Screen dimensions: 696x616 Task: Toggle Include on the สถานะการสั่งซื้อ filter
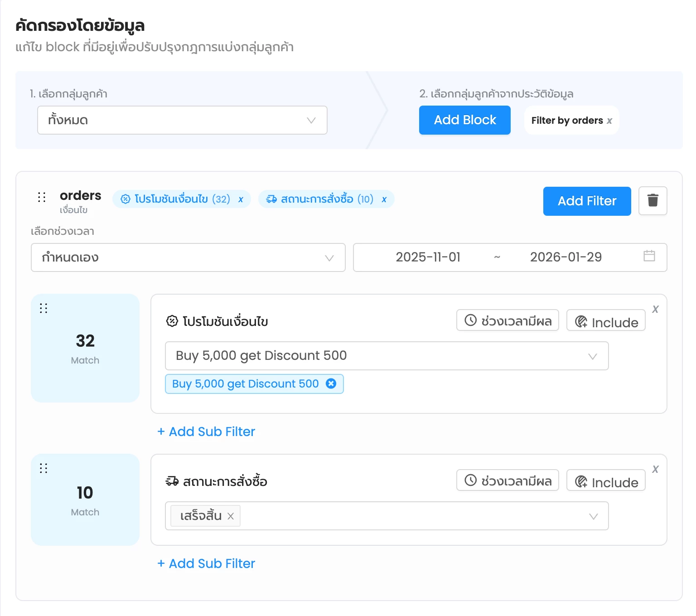coord(606,481)
